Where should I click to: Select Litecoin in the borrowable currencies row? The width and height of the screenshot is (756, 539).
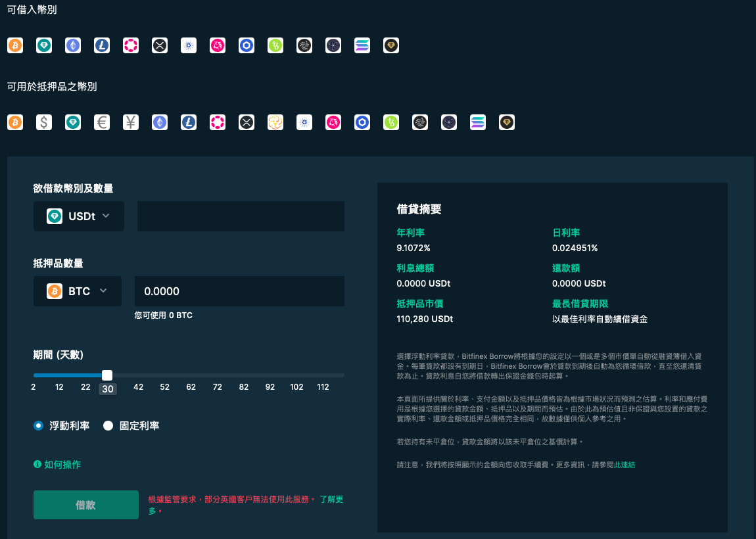pos(102,45)
